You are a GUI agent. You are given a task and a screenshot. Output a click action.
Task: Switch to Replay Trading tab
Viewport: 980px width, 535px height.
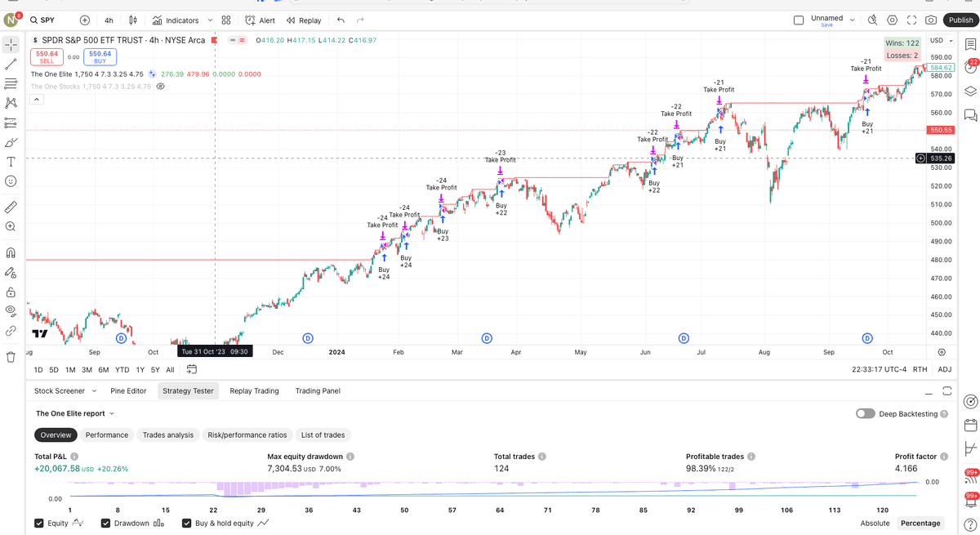click(x=254, y=391)
